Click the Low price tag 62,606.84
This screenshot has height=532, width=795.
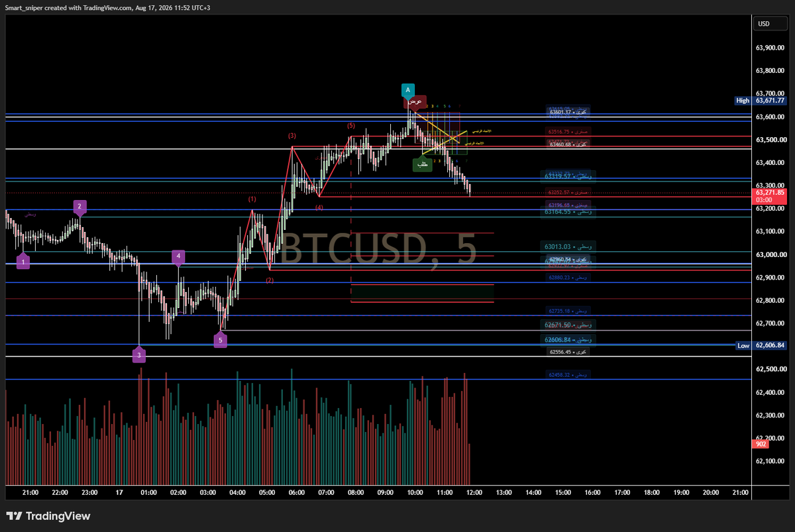[770, 345]
